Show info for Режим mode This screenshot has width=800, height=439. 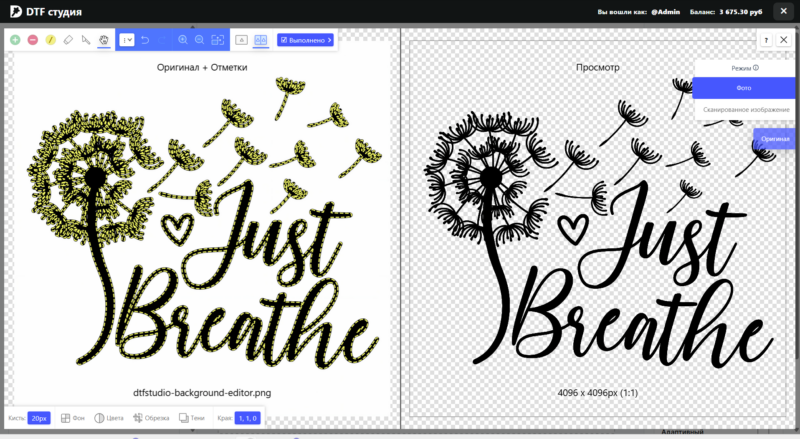pos(756,67)
